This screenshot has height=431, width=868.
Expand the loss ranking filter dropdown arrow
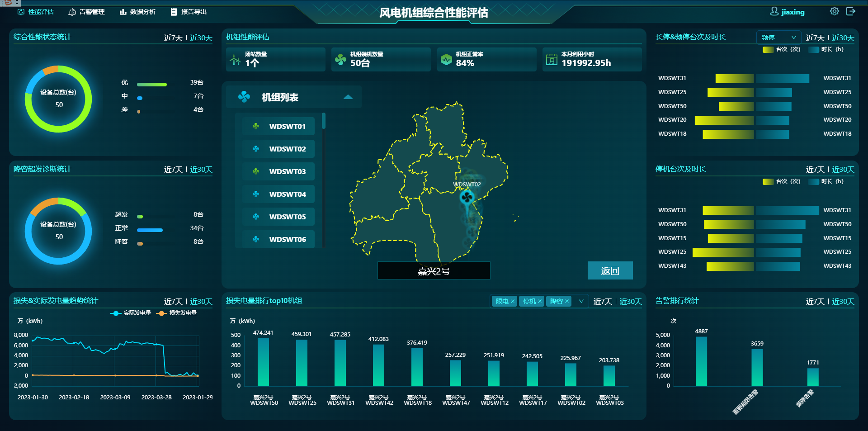pyautogui.click(x=581, y=301)
